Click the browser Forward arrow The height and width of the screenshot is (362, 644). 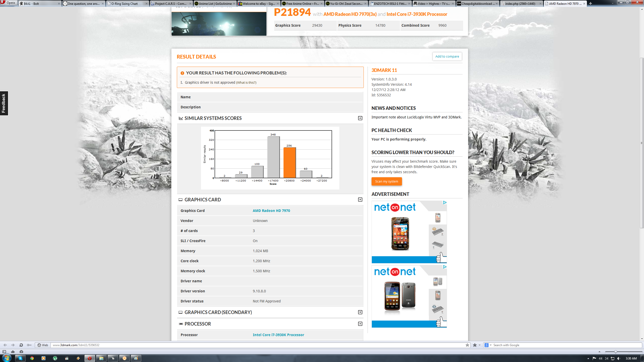(x=13, y=345)
